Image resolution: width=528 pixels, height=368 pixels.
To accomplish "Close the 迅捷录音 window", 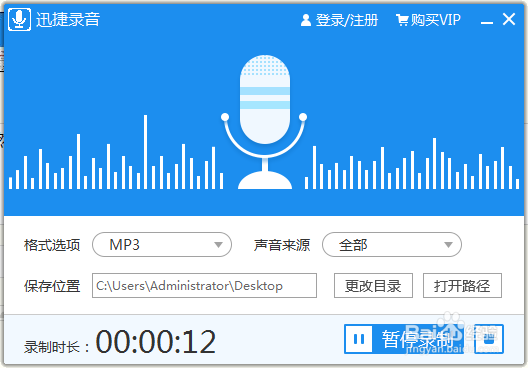I will point(509,19).
